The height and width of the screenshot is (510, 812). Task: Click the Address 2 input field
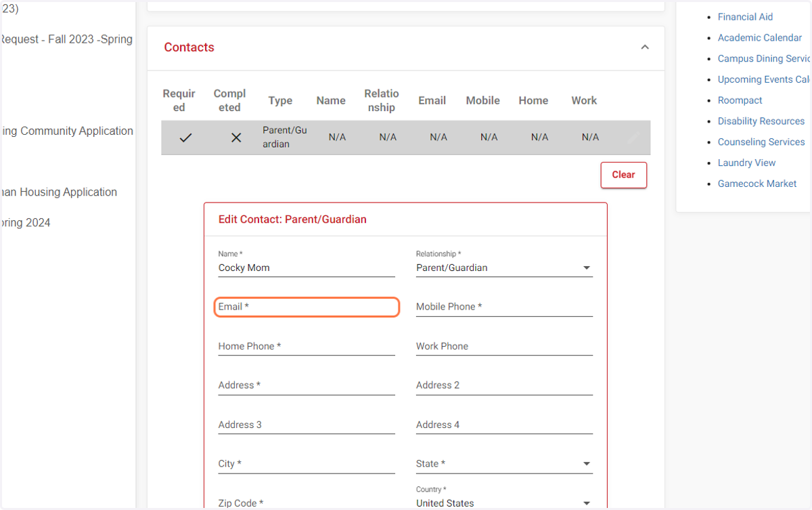tap(504, 385)
